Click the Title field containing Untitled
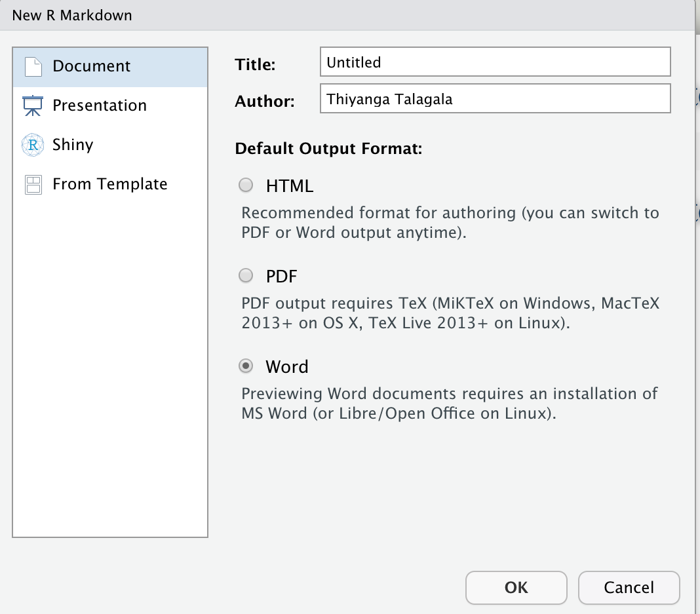The height and width of the screenshot is (614, 700). point(495,62)
